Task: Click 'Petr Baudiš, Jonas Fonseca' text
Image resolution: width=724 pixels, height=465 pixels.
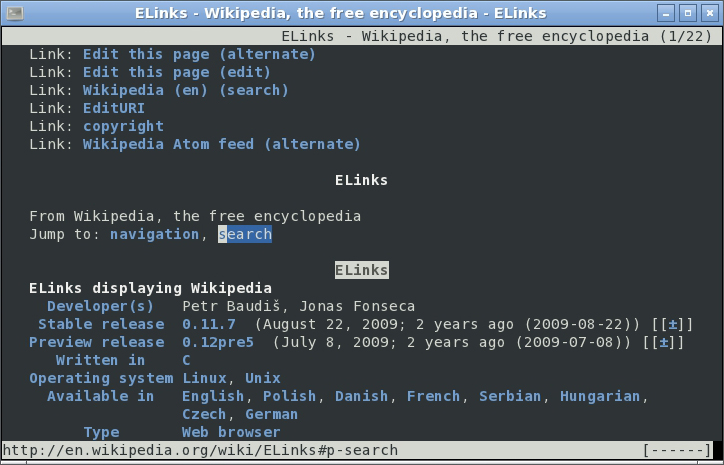Action: [298, 307]
